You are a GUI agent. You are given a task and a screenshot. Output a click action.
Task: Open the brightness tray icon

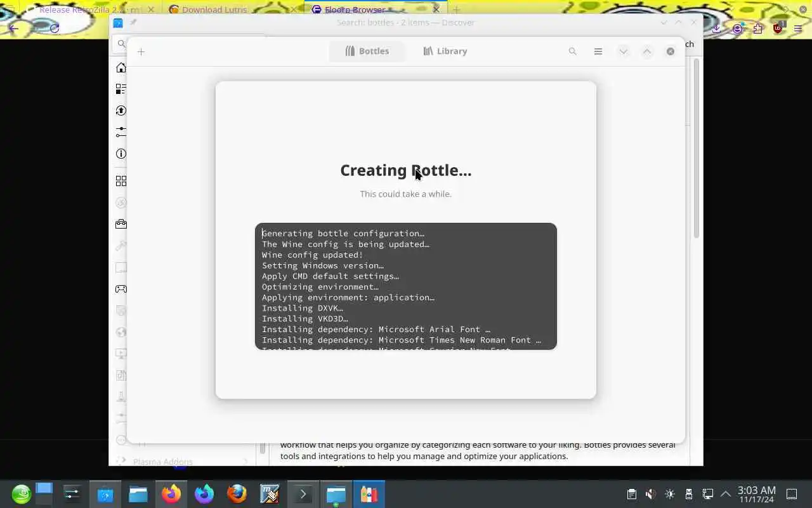(670, 494)
